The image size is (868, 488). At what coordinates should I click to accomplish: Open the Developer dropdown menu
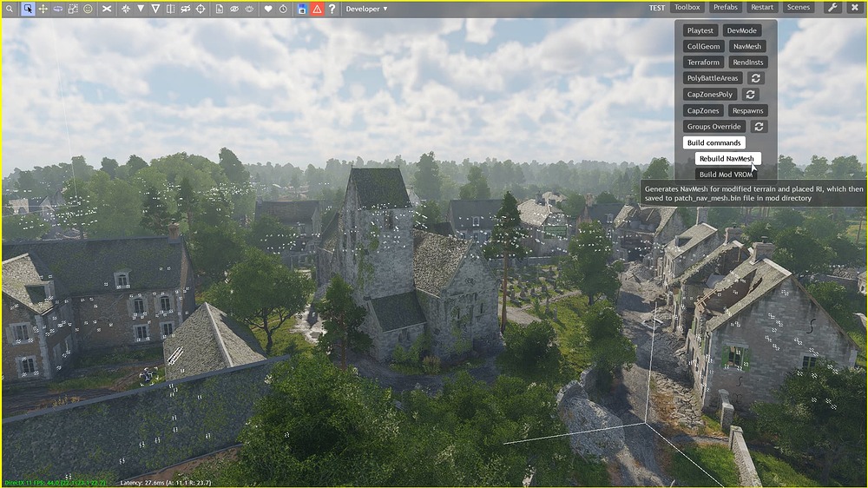coord(367,9)
